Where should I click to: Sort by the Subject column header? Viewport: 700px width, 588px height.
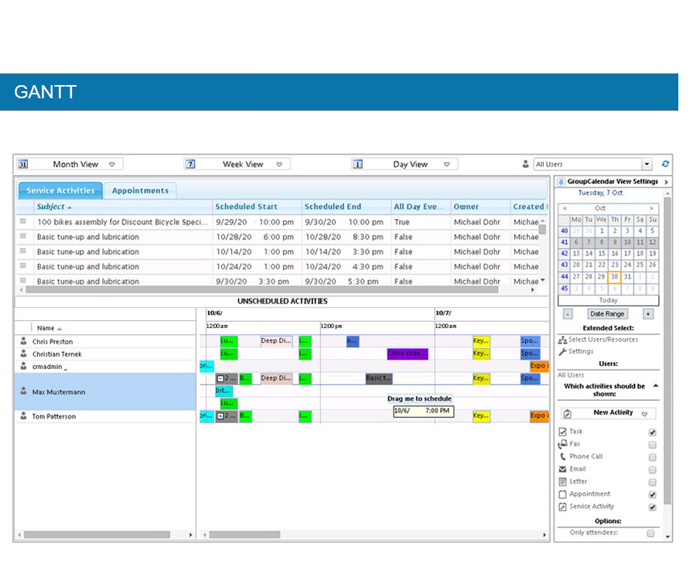pos(123,207)
